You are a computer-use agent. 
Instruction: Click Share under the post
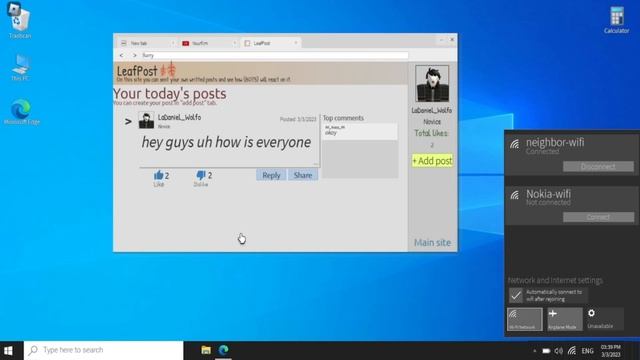[303, 175]
